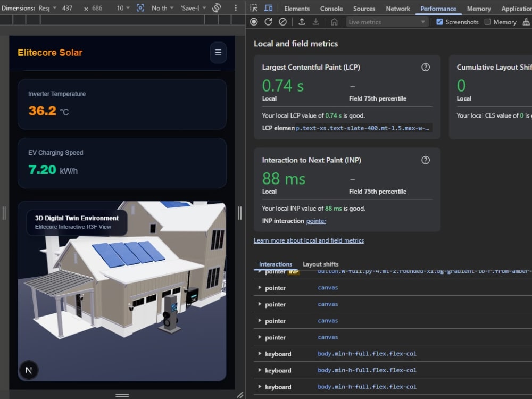
Task: Click canvas link in second pointer row
Action: (328, 304)
